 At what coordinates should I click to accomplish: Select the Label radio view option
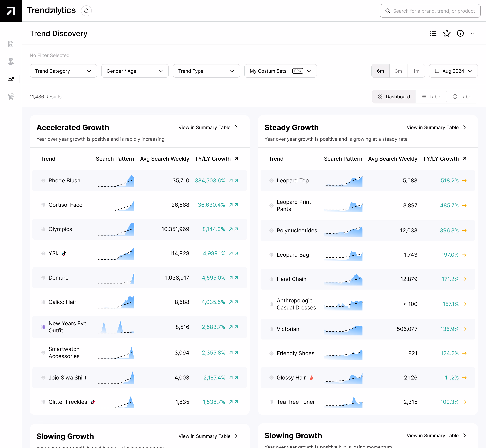[x=462, y=97]
